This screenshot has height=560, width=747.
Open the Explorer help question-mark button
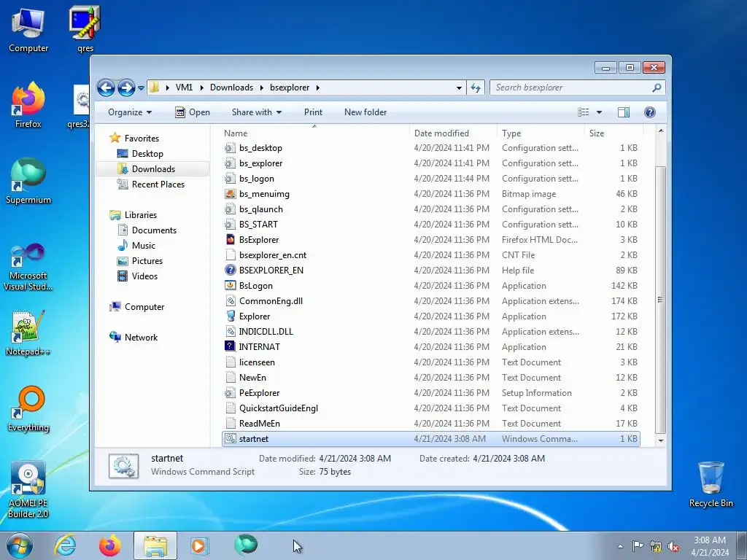(x=649, y=112)
